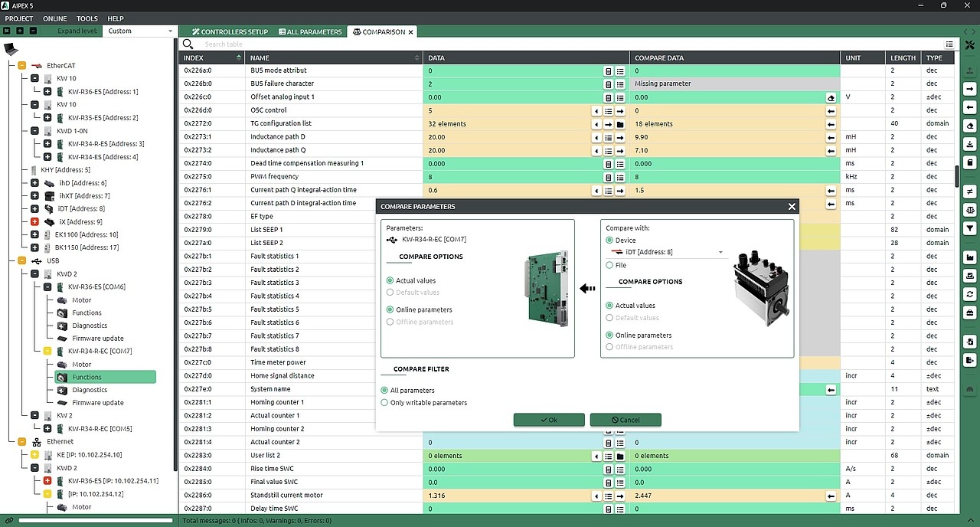Open the ONLINE menu
The image size is (980, 527).
[55, 18]
